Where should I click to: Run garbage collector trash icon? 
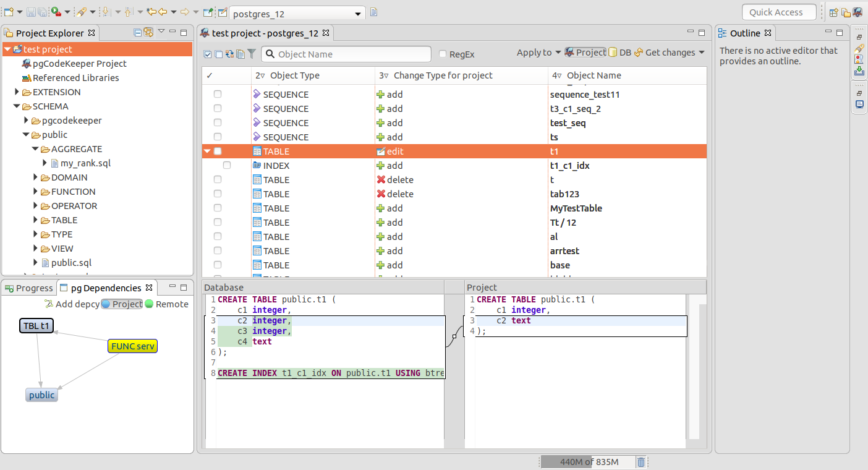pos(641,462)
